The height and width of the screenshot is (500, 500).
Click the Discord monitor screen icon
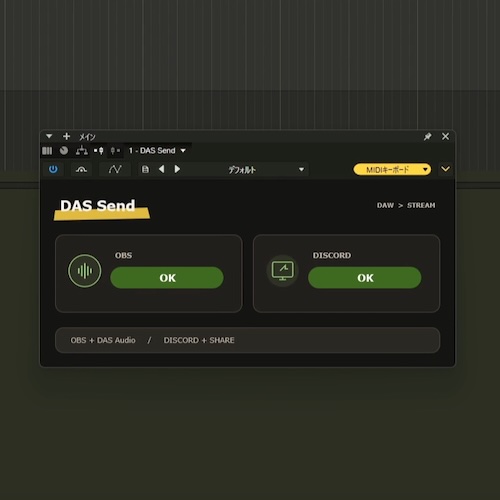pos(283,271)
